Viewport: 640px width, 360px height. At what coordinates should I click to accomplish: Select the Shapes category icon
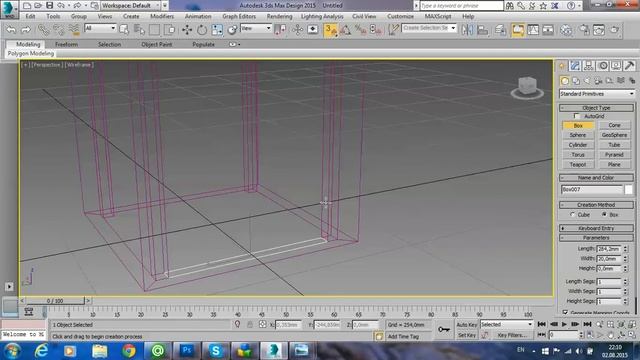[x=576, y=81]
